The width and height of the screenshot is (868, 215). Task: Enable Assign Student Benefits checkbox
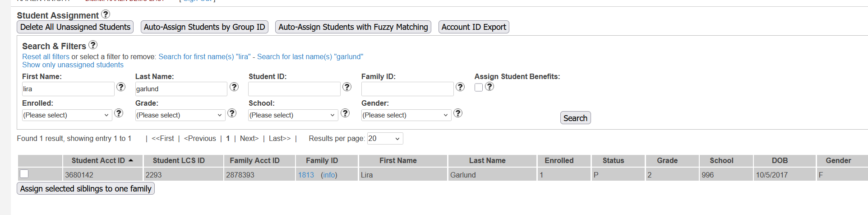pyautogui.click(x=479, y=88)
